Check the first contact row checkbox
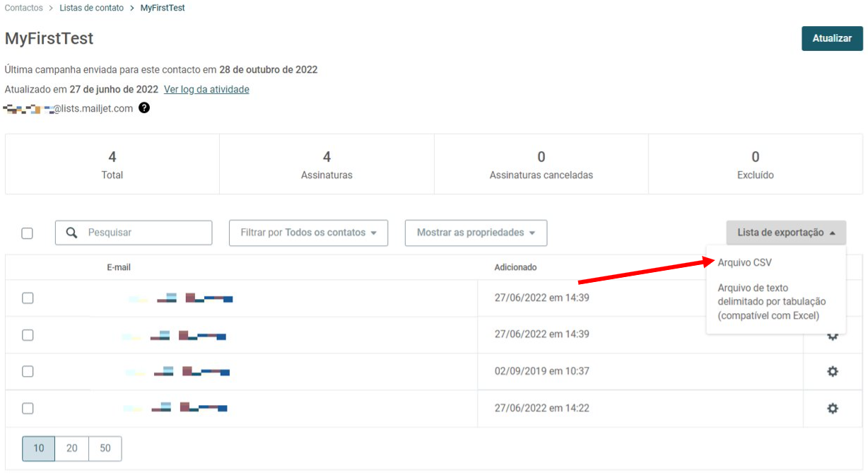 28,298
